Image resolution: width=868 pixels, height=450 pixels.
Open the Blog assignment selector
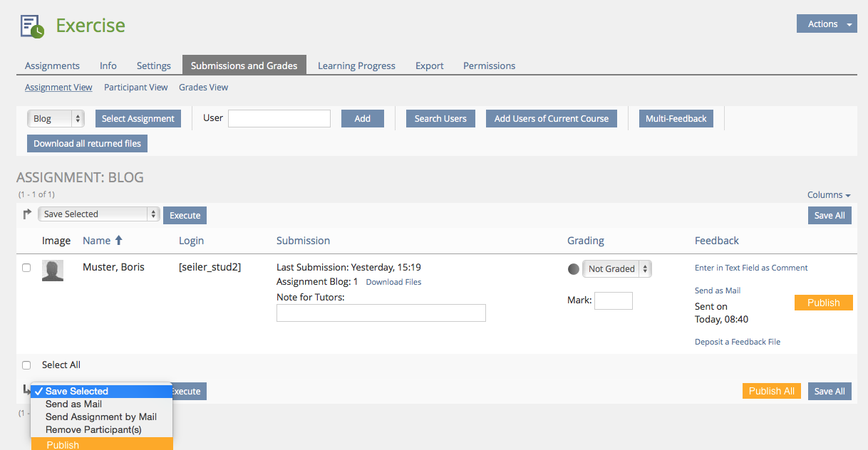(x=56, y=119)
